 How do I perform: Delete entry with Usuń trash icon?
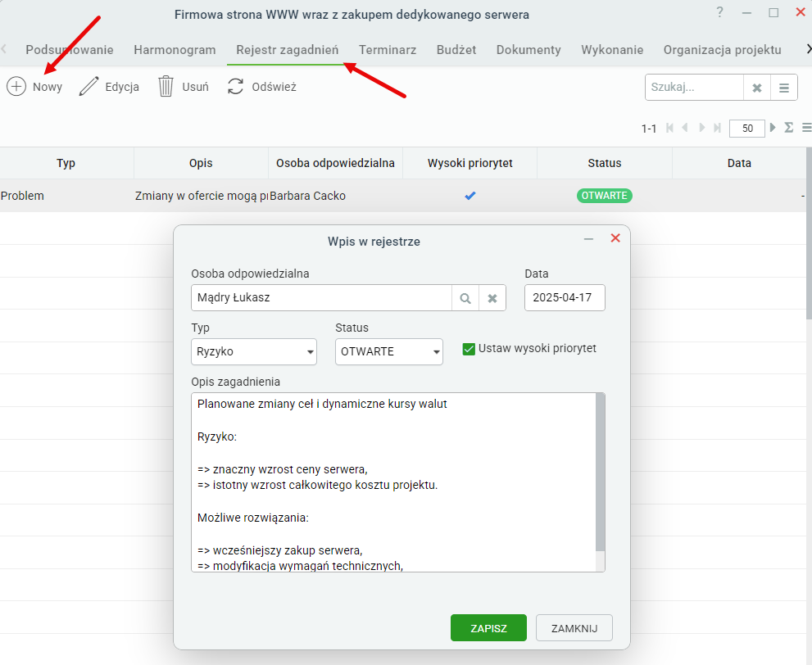click(166, 87)
